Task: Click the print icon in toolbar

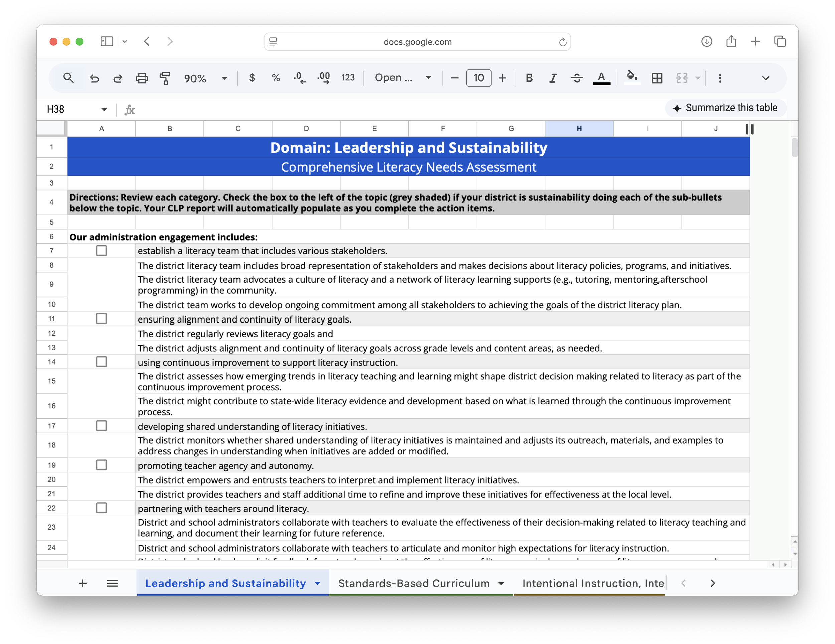Action: 142,78
